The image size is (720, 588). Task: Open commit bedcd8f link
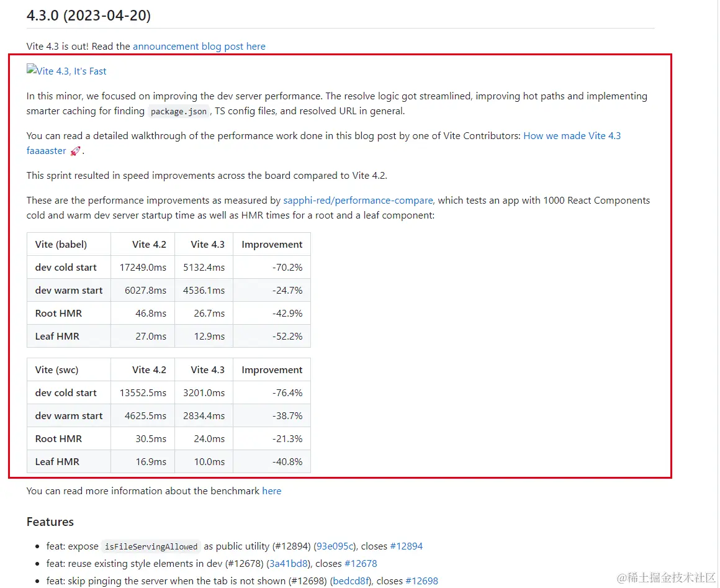click(350, 581)
